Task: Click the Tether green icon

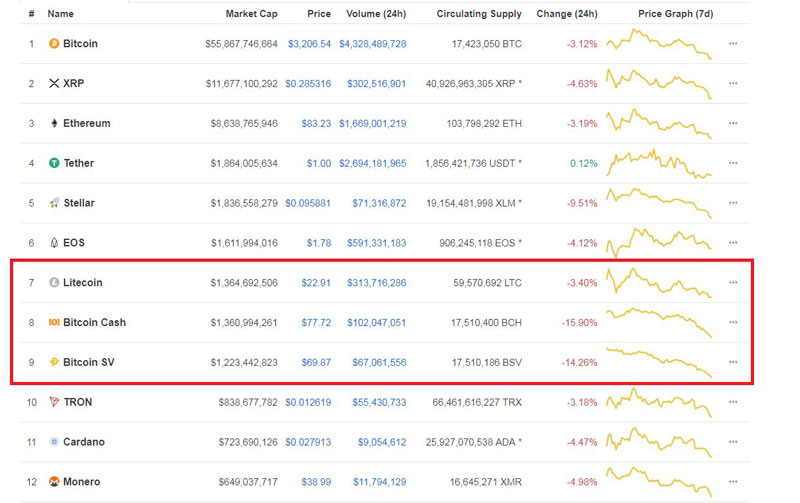Action: pyautogui.click(x=54, y=163)
